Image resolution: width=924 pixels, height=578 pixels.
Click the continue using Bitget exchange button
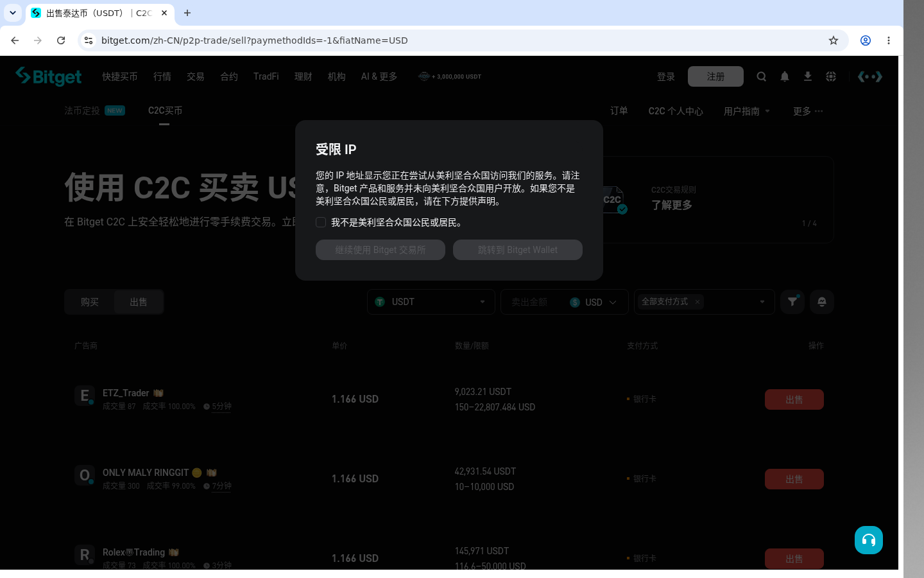[x=381, y=250]
